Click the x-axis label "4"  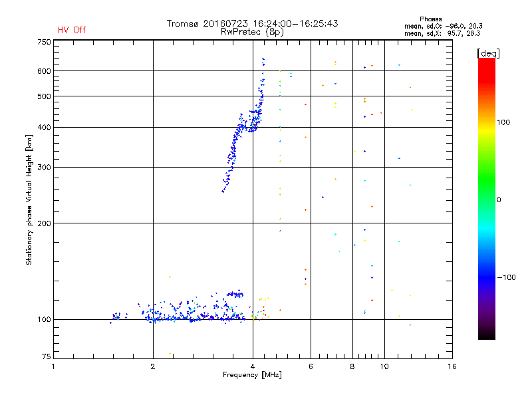[x=253, y=366]
